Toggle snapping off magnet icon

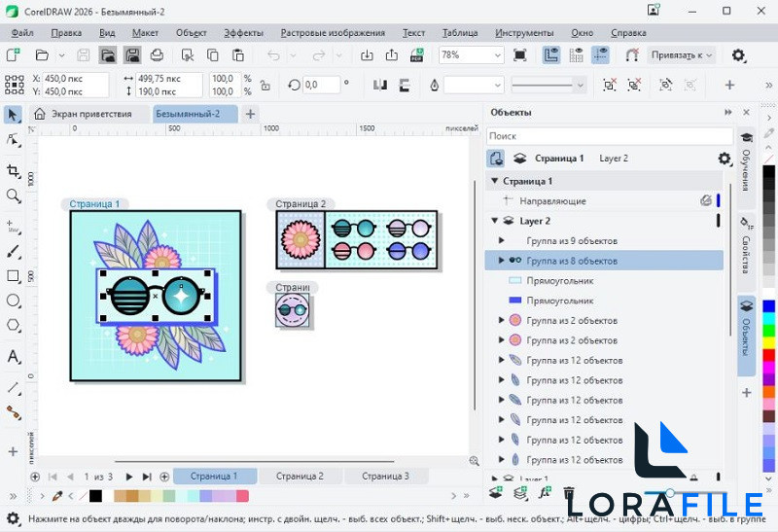point(631,54)
